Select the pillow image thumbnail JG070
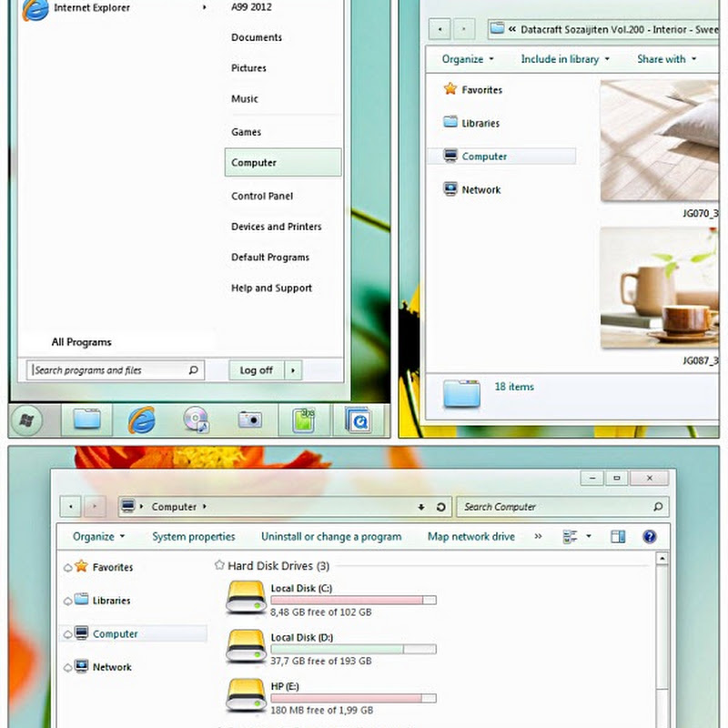The width and height of the screenshot is (728, 728). click(x=659, y=141)
